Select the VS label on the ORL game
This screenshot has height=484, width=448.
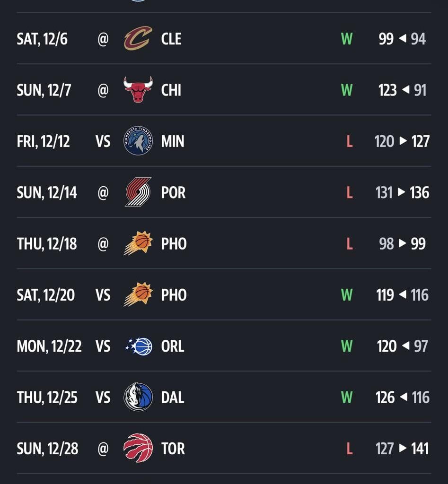point(103,346)
